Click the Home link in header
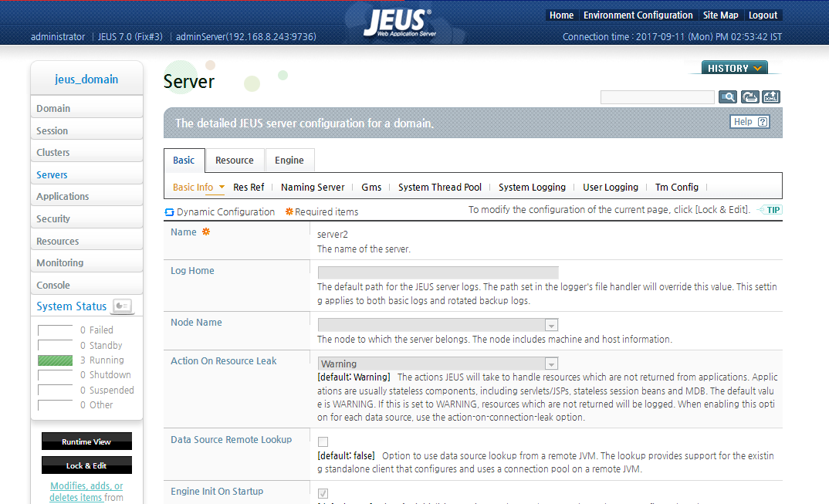This screenshot has height=504, width=829. coord(561,15)
